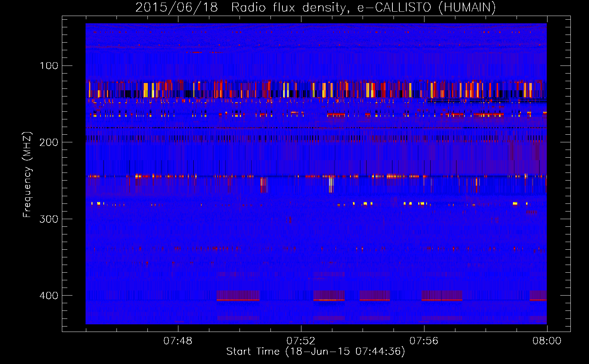The height and width of the screenshot is (364, 589).
Task: Click the 07:48 time tick label
Action: tap(178, 341)
